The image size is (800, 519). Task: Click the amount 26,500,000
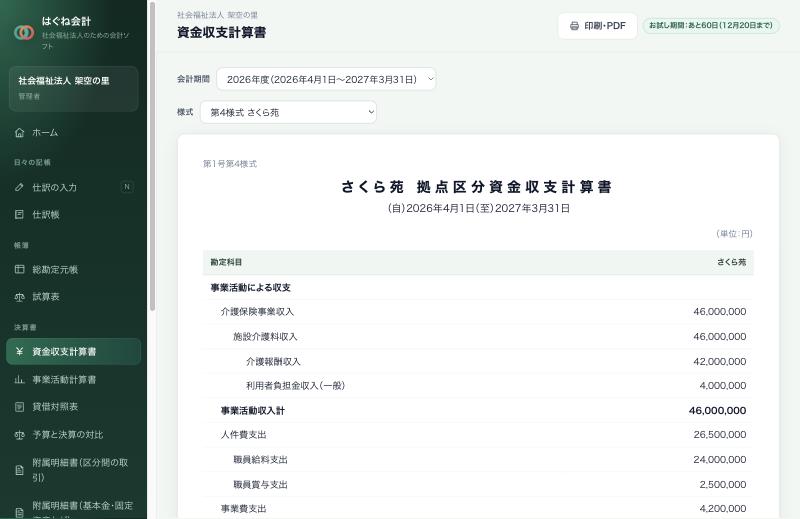(719, 435)
